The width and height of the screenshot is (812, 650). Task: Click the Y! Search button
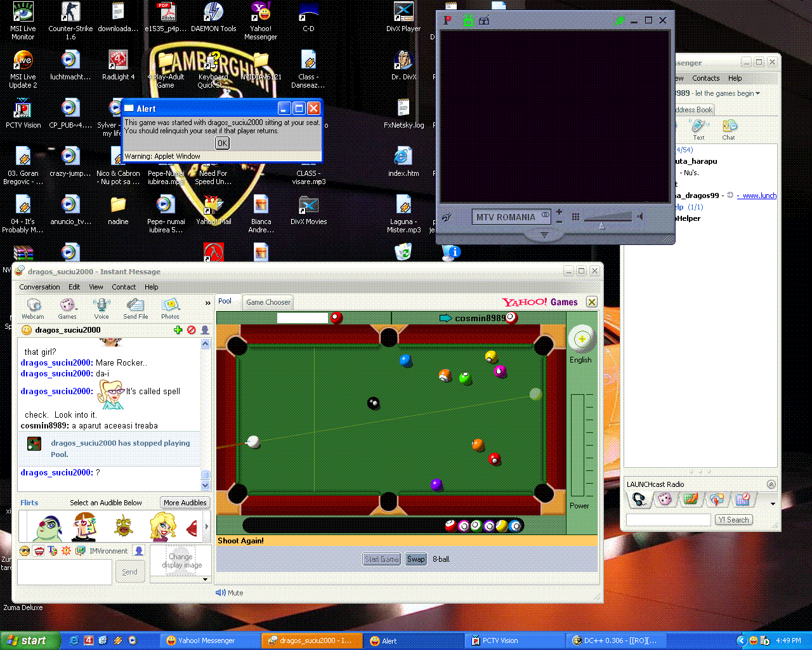pos(734,520)
